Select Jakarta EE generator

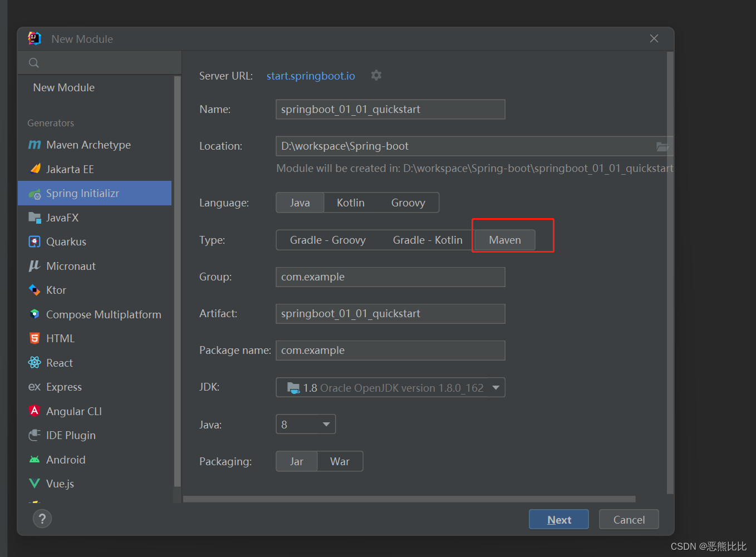coord(95,169)
